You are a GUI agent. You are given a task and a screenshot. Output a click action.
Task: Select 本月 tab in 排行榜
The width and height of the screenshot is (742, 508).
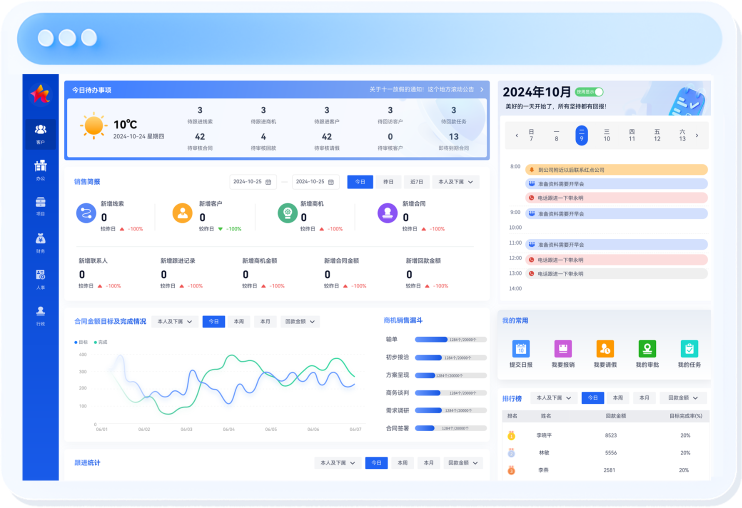coord(645,398)
